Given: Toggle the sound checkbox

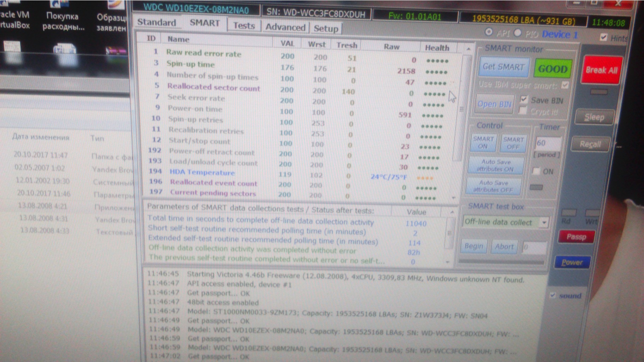Looking at the screenshot, I should click(x=552, y=295).
